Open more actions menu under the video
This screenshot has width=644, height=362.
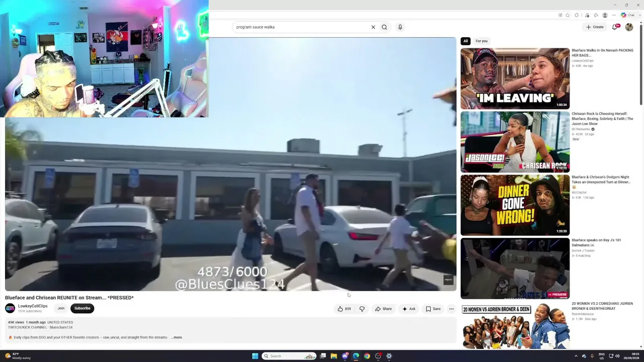point(451,309)
